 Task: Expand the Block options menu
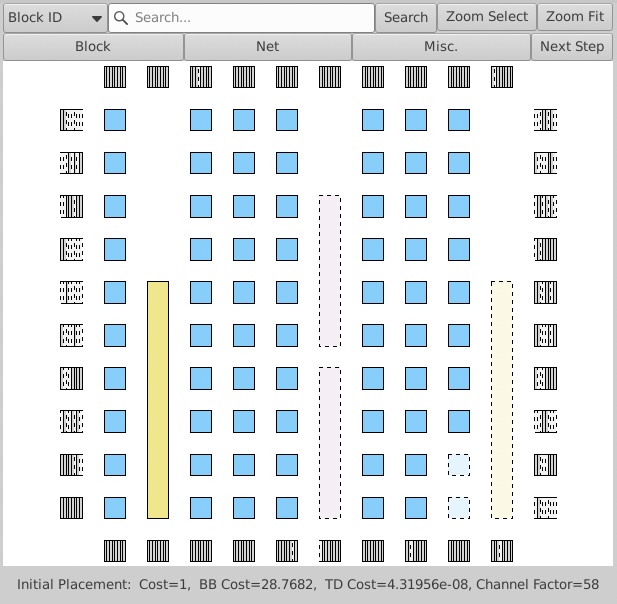point(93,47)
